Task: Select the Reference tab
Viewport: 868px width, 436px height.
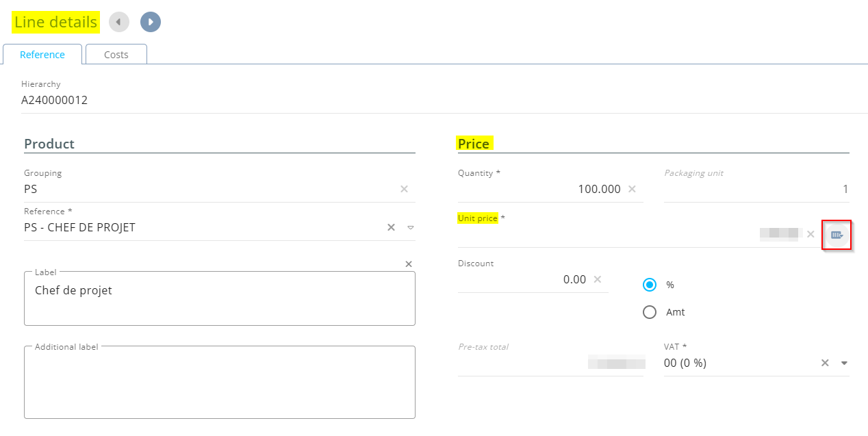Action: coord(42,55)
